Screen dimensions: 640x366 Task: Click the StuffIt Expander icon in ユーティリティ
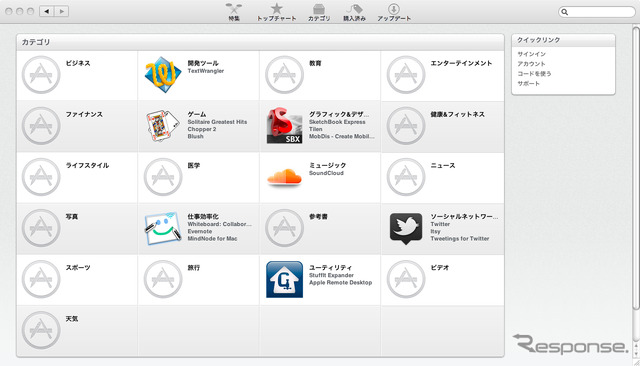pos(284,279)
